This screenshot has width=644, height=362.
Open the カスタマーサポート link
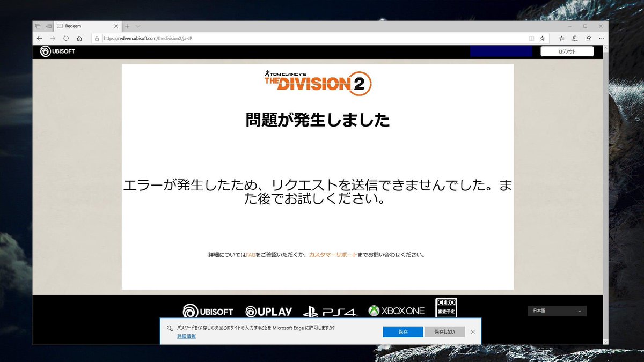[333, 255]
